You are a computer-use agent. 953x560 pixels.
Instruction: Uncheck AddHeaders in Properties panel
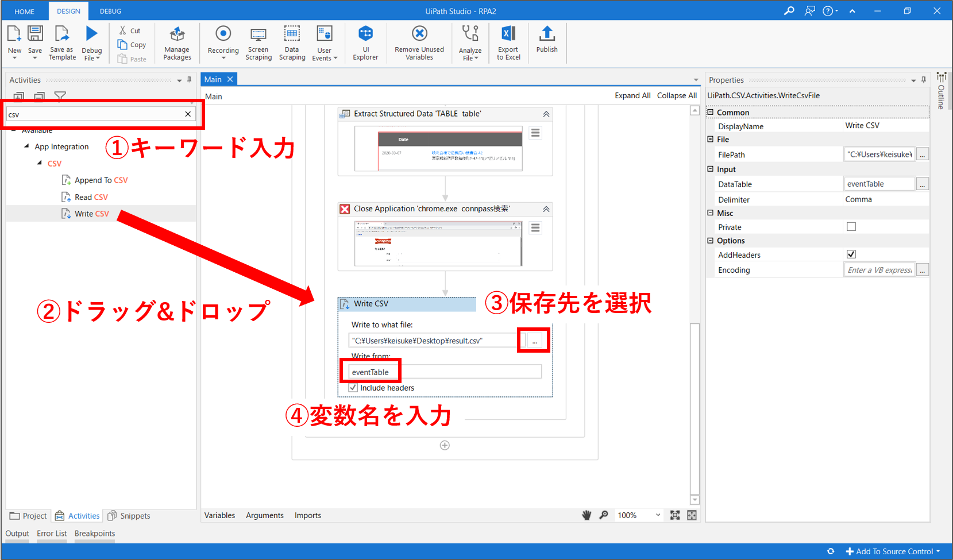point(851,254)
